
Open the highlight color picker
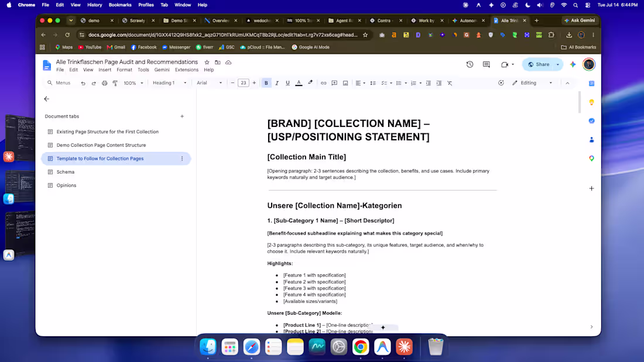point(310,83)
